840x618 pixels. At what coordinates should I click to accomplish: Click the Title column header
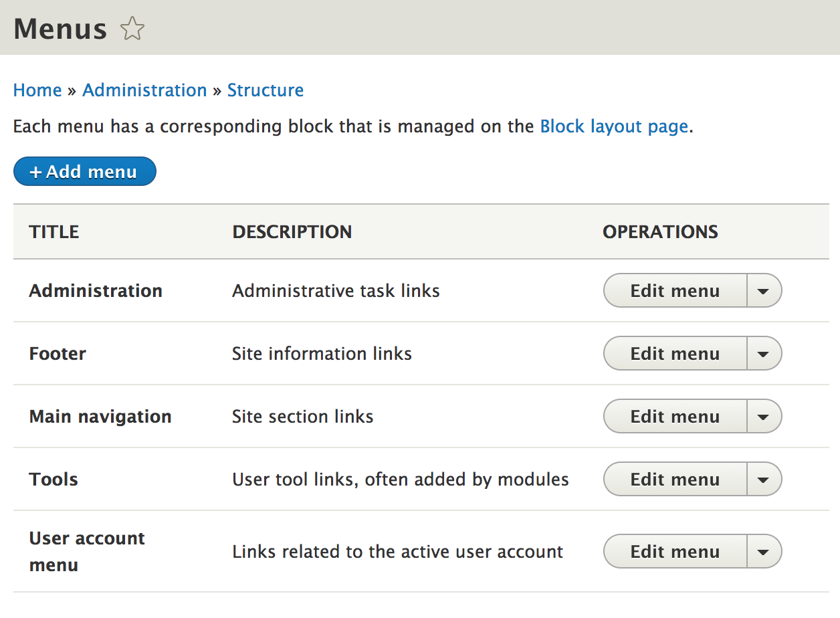(x=54, y=232)
